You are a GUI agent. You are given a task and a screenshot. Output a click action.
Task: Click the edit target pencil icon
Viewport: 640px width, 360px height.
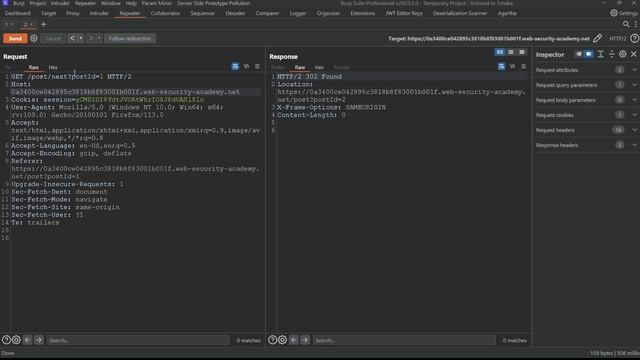click(598, 38)
